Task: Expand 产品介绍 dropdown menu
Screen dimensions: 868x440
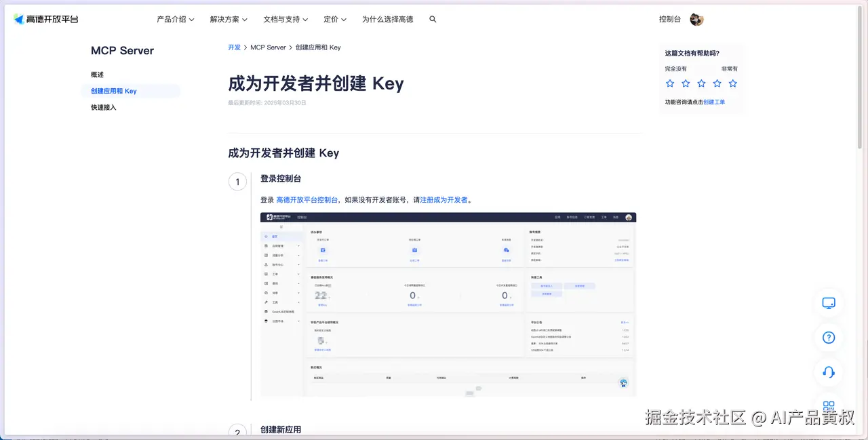Action: point(176,20)
